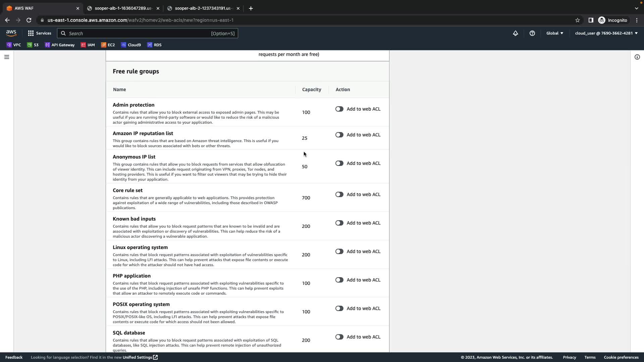
Task: Open the cloud_user account dropdown
Action: [606, 33]
